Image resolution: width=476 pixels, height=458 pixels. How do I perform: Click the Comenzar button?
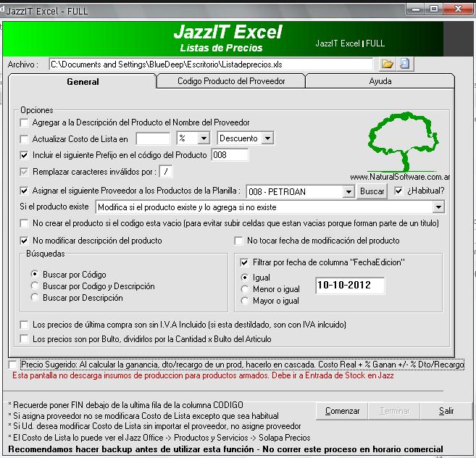point(342,411)
